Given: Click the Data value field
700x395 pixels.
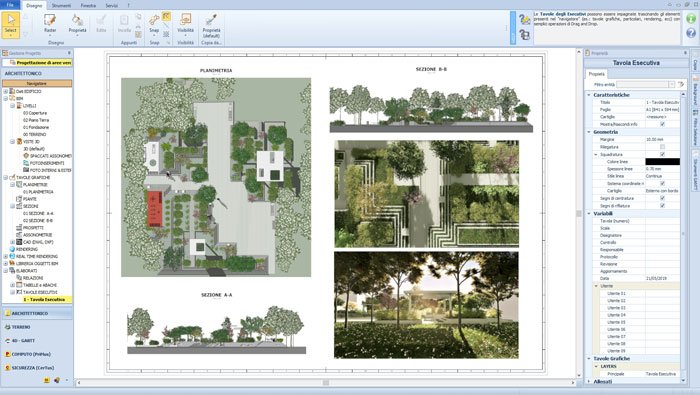Looking at the screenshot, I should coord(662,278).
